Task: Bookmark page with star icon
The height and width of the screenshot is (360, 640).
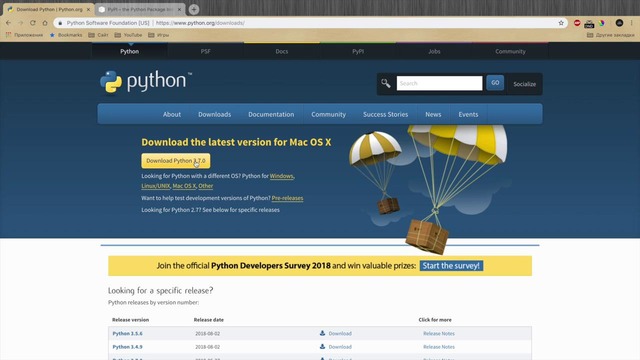Action: pos(561,23)
